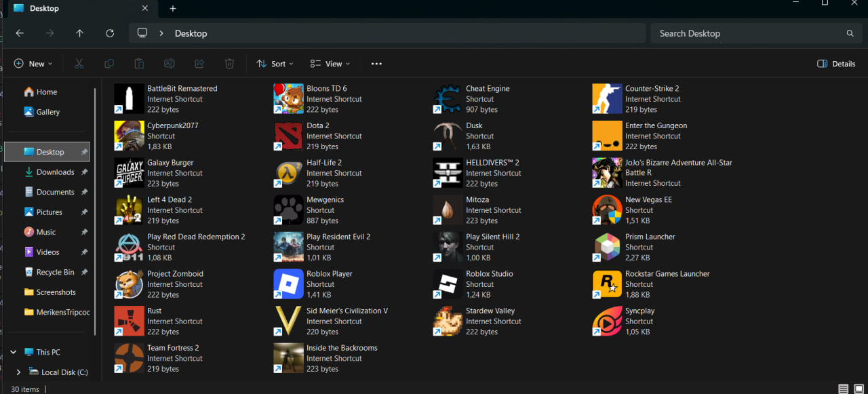Select the Play Resident Evil 2 icon

[x=288, y=247]
